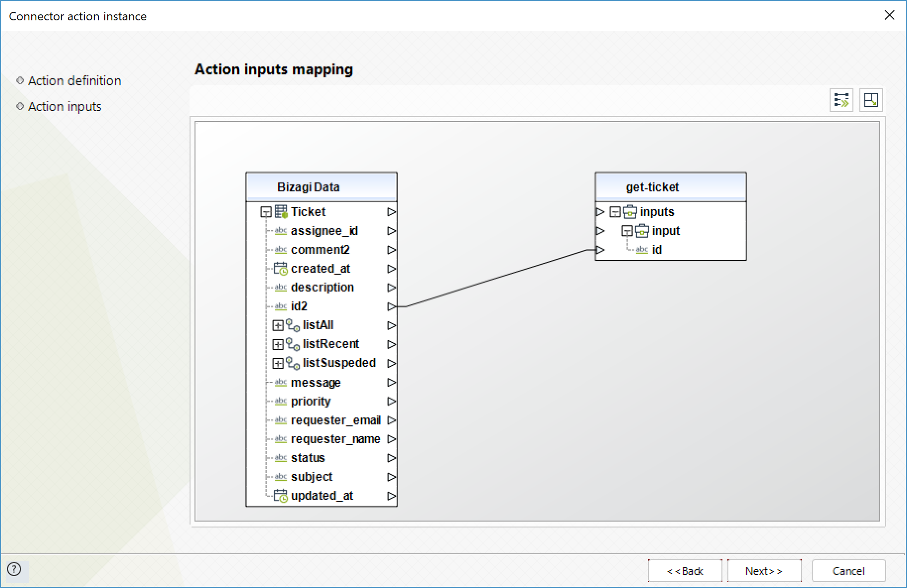907x588 pixels.
Task: Select the status attribute text
Action: point(308,458)
